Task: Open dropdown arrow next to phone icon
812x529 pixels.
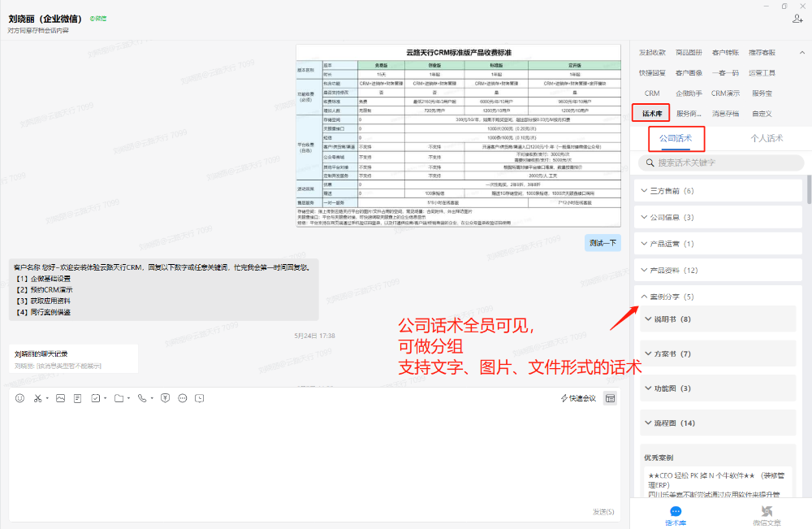Action: (x=152, y=398)
